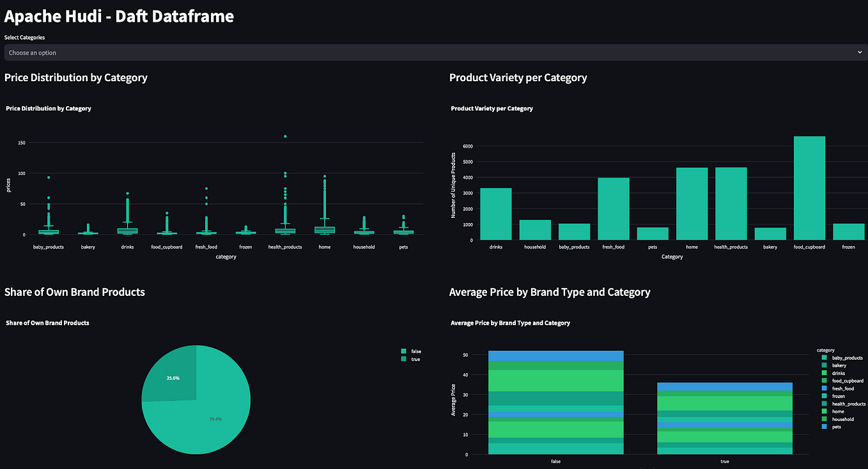Hide the true slice via pie legend
868x469 pixels.
(x=411, y=359)
